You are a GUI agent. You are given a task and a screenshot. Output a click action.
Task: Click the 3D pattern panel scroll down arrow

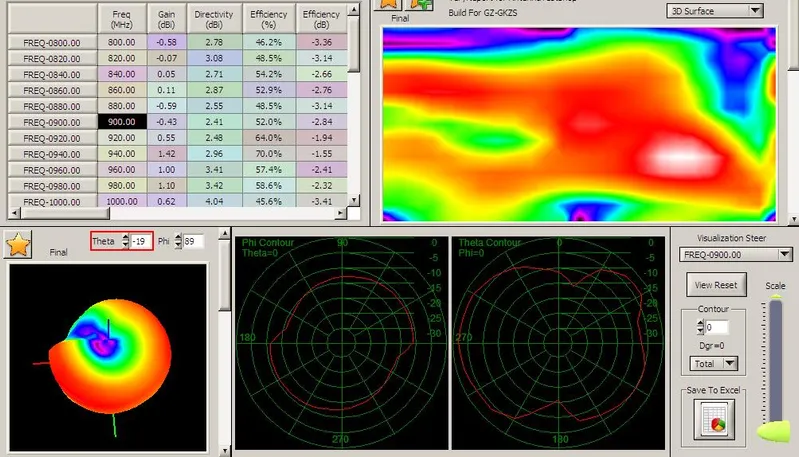tap(225, 451)
